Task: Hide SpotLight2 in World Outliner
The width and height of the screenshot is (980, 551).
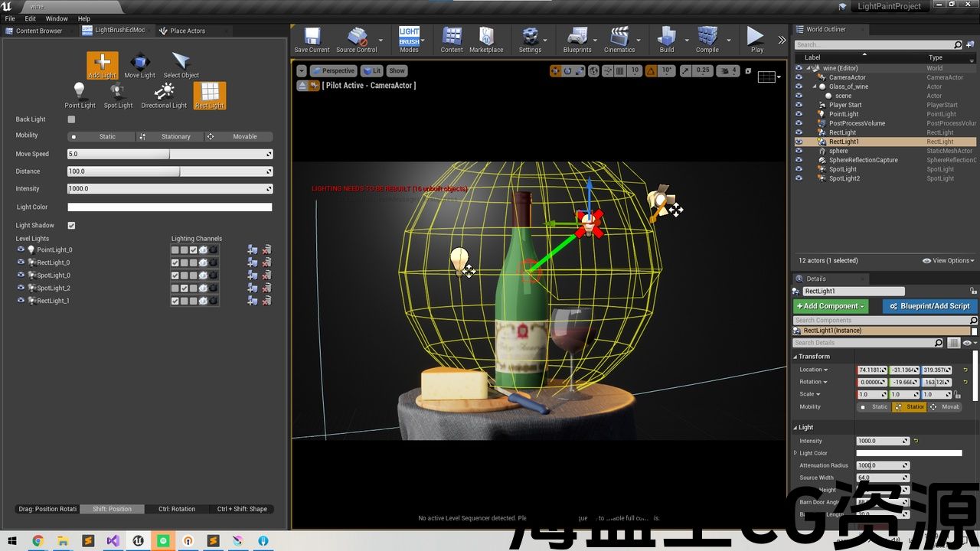Action: point(799,178)
